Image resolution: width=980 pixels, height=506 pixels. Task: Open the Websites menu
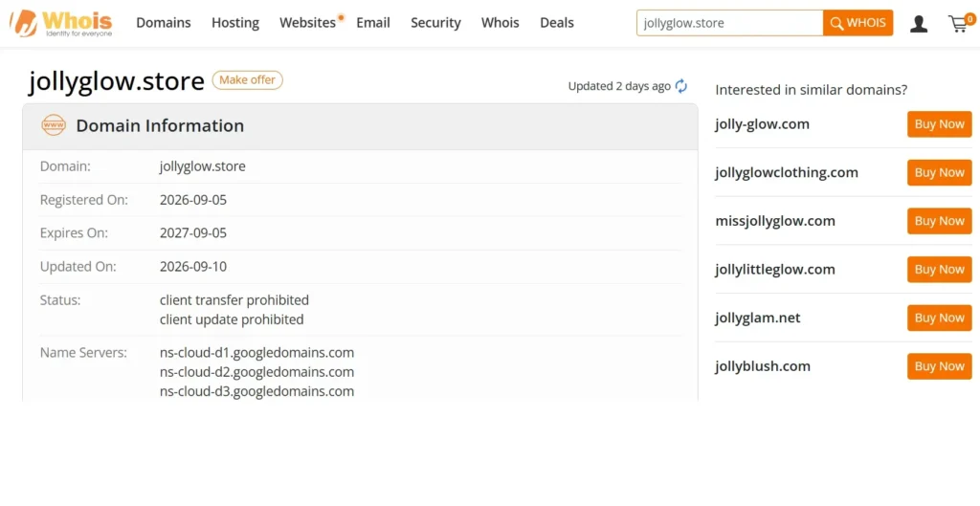coord(307,23)
